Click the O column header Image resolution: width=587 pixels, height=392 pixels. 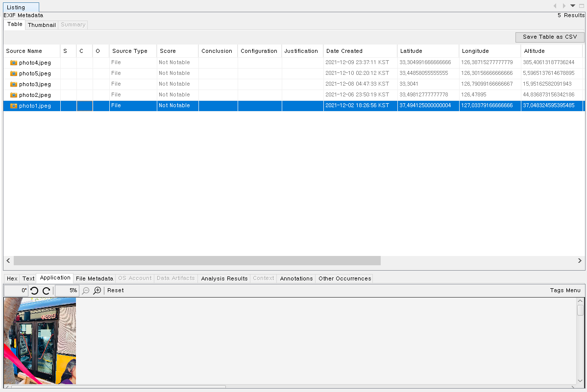(x=101, y=51)
